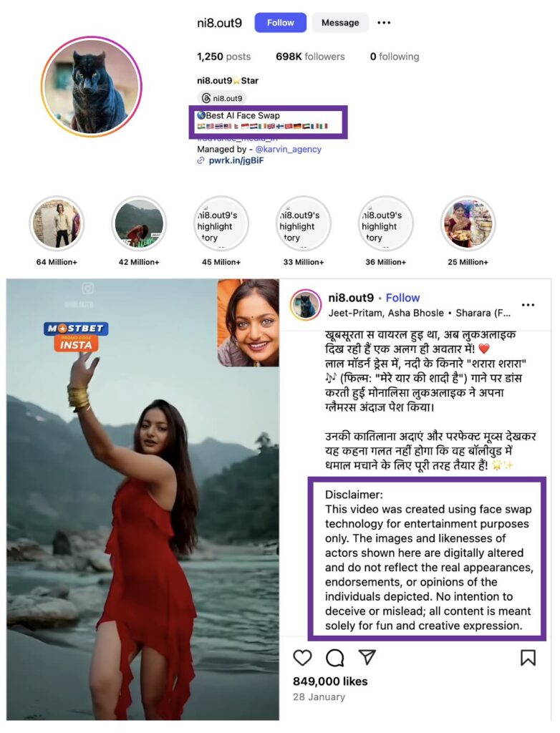Visit the @karvin_agency mention
Screen dimensions: 560x733
click(288, 149)
